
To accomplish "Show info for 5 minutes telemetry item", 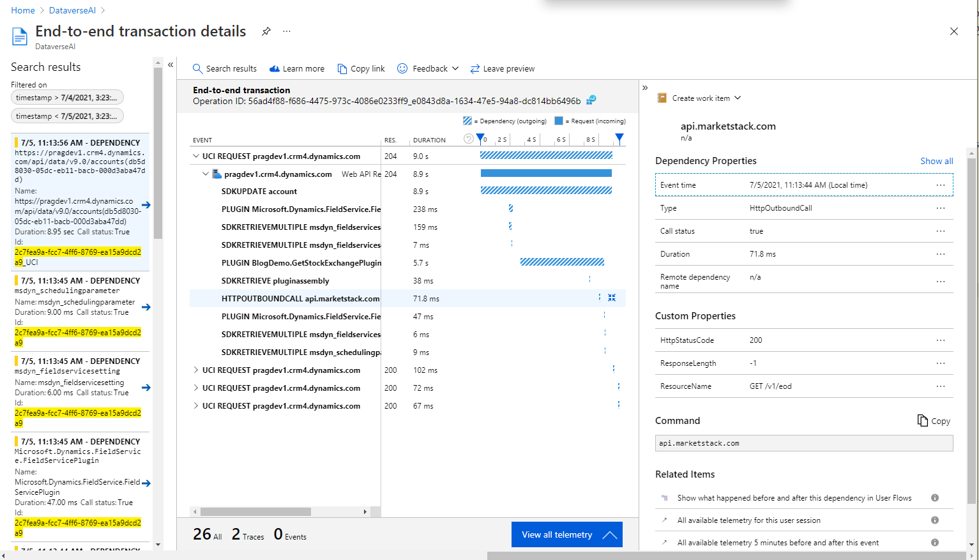I will tap(935, 543).
